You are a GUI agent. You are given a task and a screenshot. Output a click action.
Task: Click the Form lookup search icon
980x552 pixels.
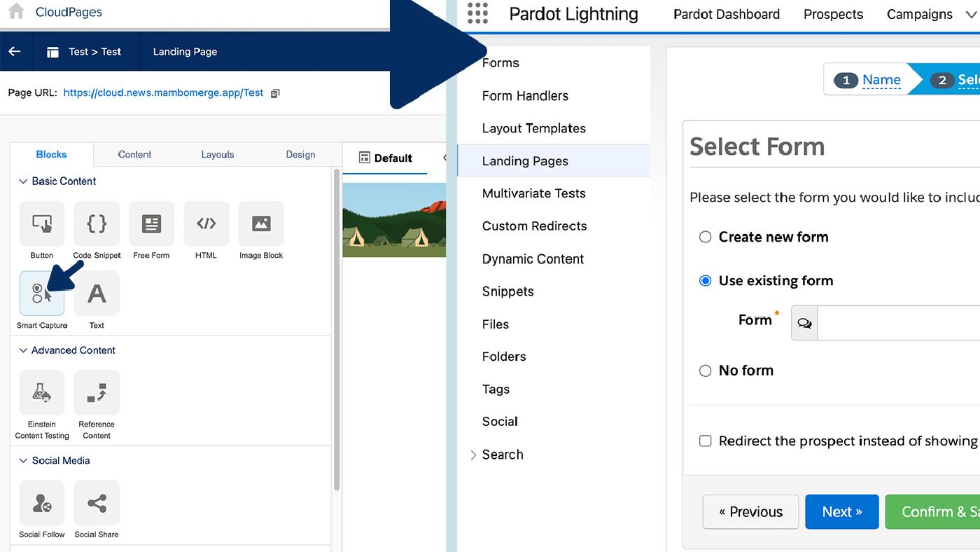[x=804, y=322]
